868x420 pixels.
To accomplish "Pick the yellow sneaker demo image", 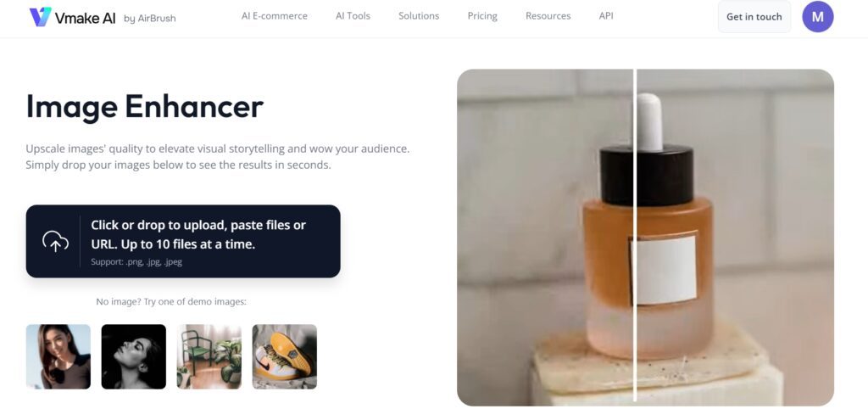I will 285,356.
